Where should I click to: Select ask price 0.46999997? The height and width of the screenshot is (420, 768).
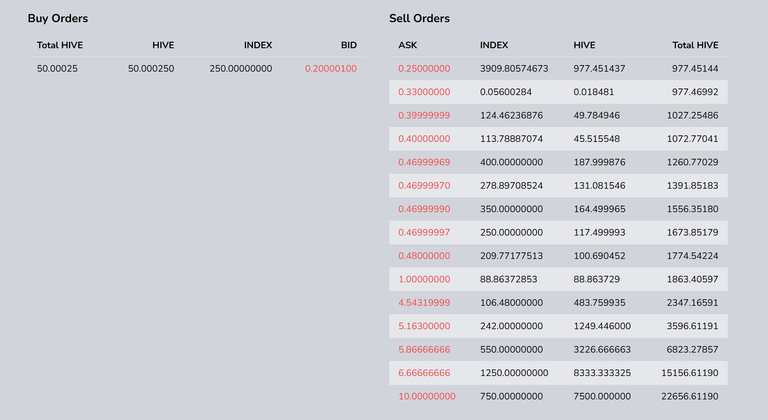[x=424, y=232]
